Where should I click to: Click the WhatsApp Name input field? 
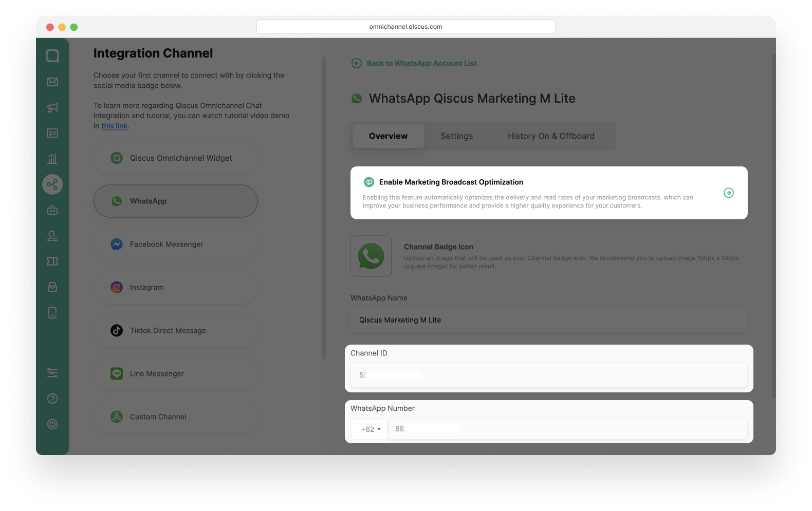(x=549, y=320)
